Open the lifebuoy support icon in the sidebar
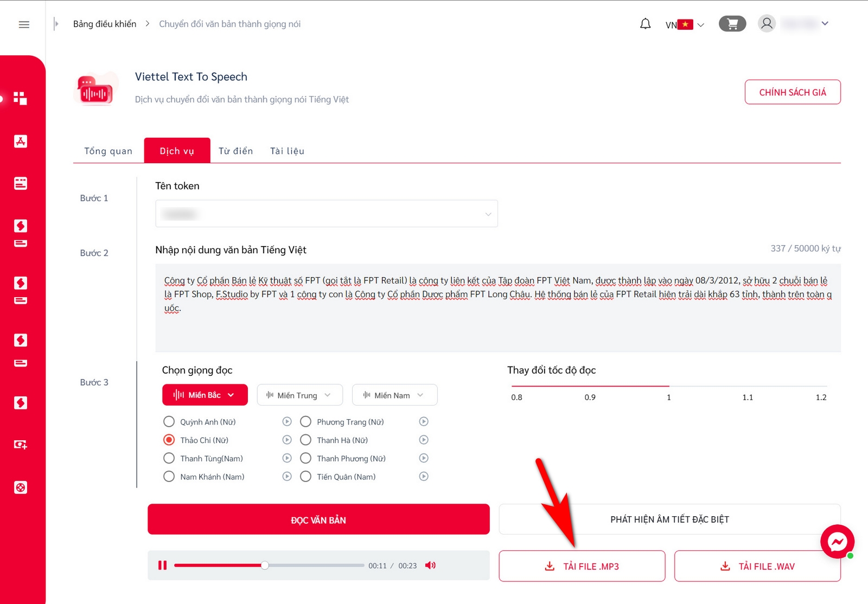868x604 pixels. pos(21,487)
